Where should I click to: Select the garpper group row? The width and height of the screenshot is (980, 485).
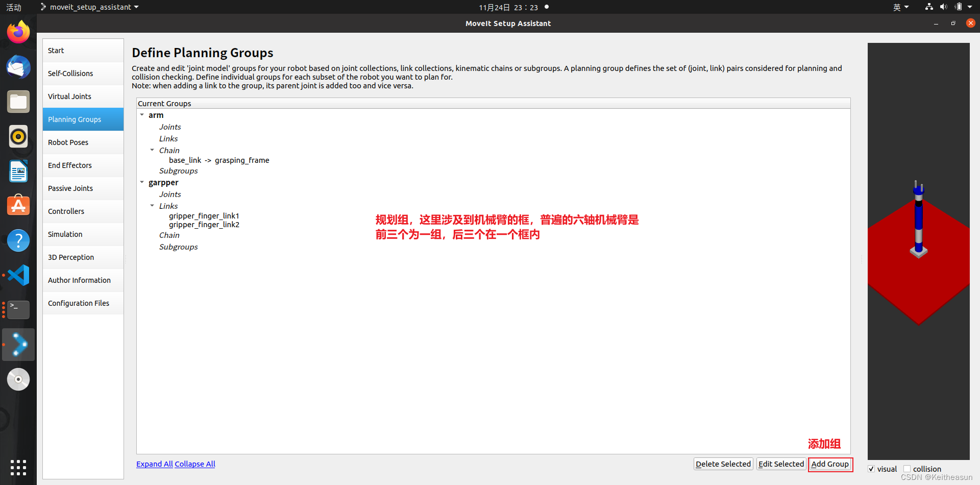tap(163, 183)
